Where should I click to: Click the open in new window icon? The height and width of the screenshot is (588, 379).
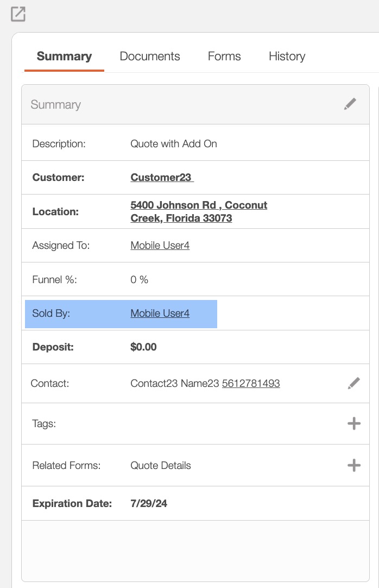coord(18,14)
